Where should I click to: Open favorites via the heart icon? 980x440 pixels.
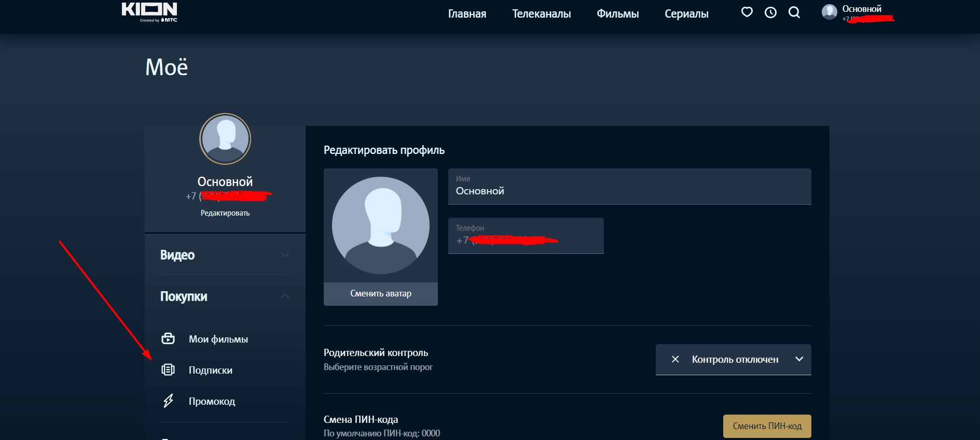click(747, 12)
